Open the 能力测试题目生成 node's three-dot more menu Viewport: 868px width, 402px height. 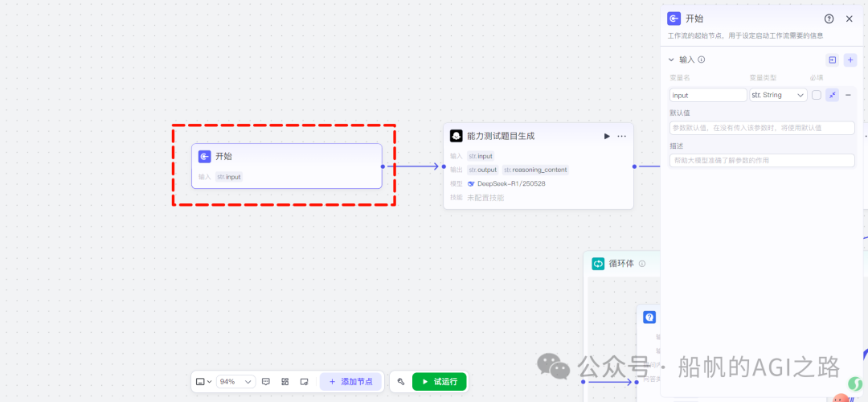tap(621, 136)
